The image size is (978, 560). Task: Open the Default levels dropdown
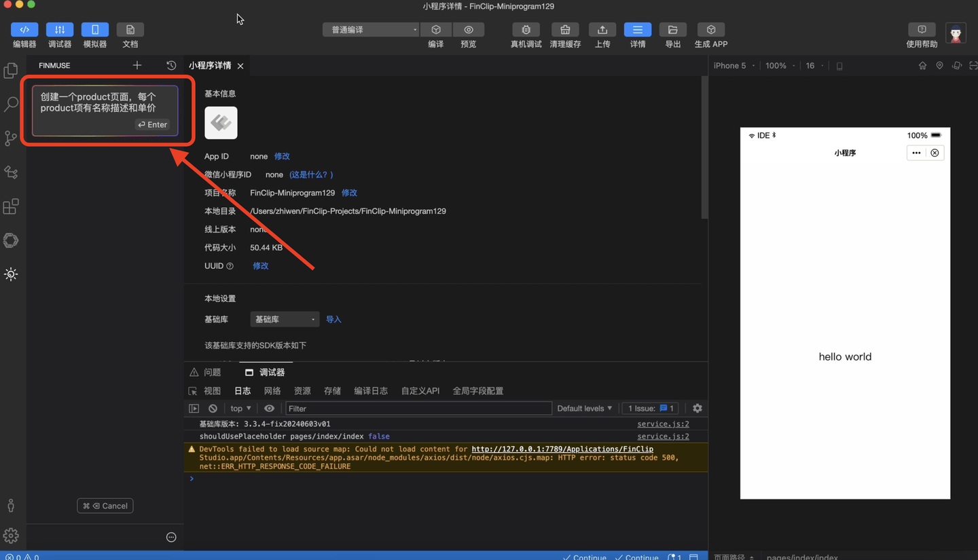(585, 408)
